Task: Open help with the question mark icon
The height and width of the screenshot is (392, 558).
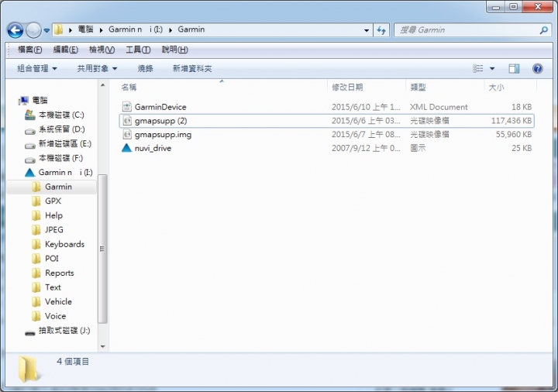Action: point(537,68)
